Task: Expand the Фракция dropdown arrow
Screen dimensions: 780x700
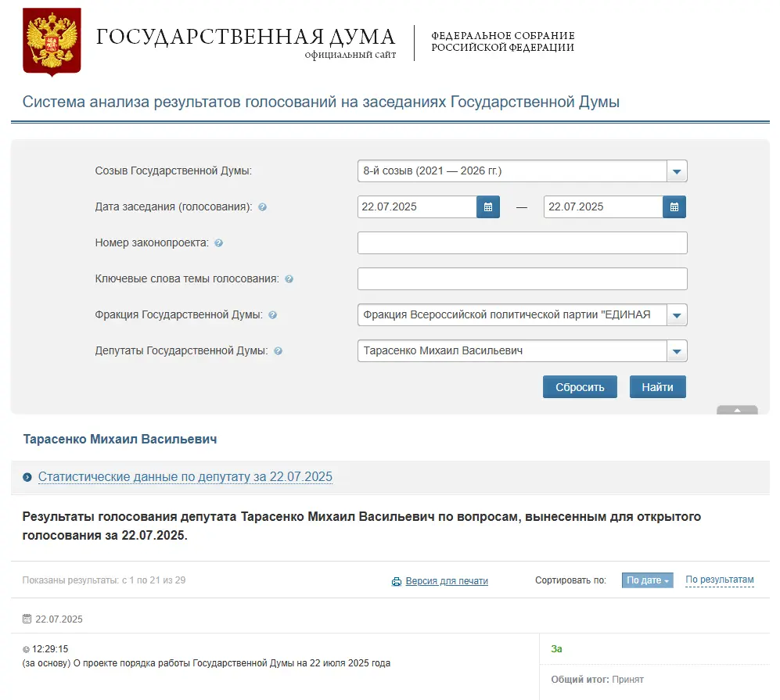Action: [677, 314]
